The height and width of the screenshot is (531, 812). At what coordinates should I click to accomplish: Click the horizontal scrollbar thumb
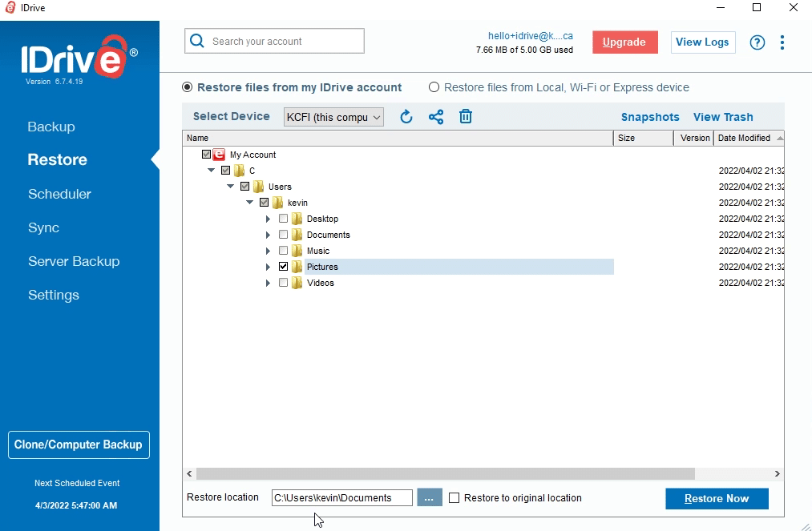point(446,473)
